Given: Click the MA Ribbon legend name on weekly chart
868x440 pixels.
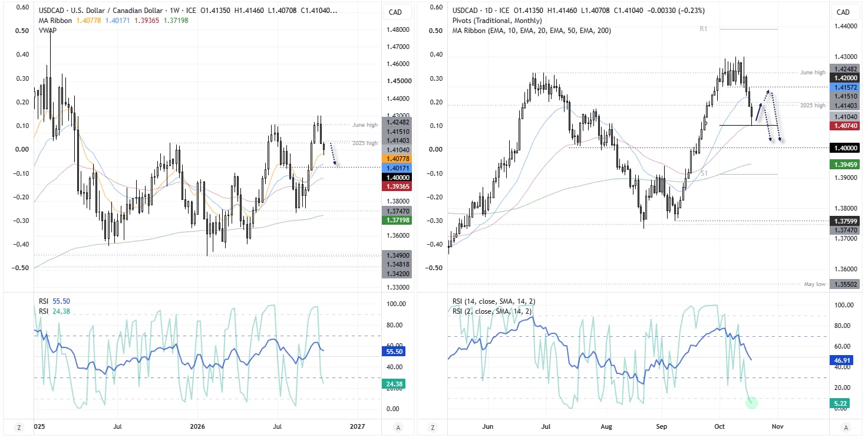Looking at the screenshot, I should coord(56,21).
